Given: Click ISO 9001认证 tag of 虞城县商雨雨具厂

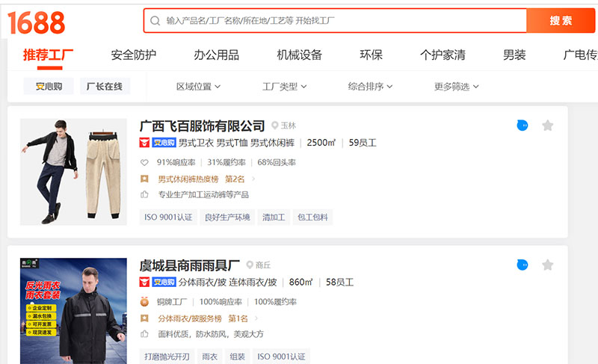Looking at the screenshot, I should [281, 357].
